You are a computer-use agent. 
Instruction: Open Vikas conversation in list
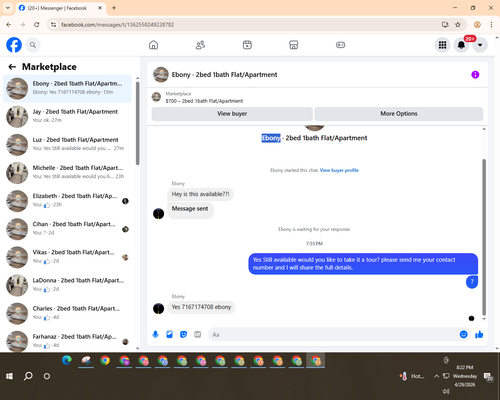[x=67, y=257]
